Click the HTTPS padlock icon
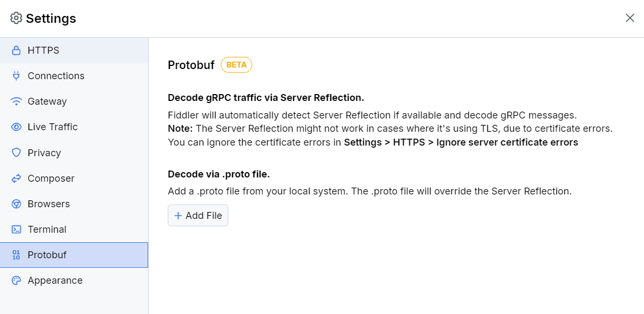This screenshot has height=314, width=644. (16, 50)
